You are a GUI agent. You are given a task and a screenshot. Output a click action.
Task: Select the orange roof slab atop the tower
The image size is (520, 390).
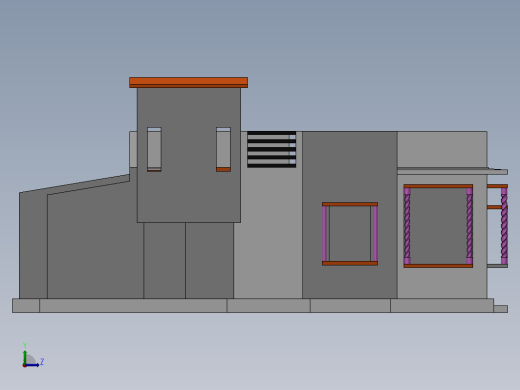pos(188,82)
